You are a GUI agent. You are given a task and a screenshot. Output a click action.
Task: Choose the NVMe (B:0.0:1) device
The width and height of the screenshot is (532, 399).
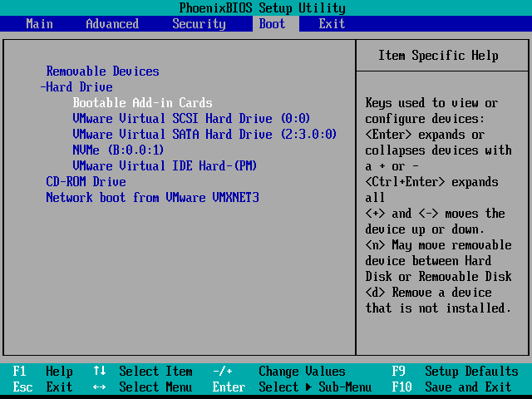(118, 150)
